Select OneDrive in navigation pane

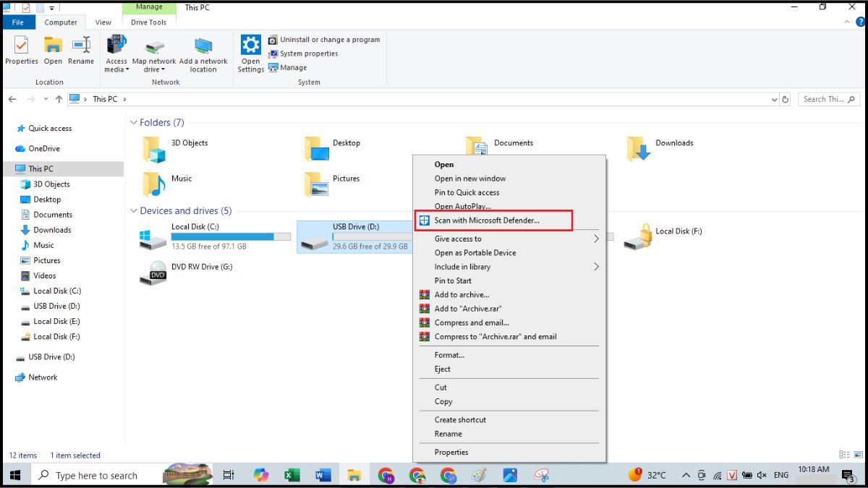38,148
